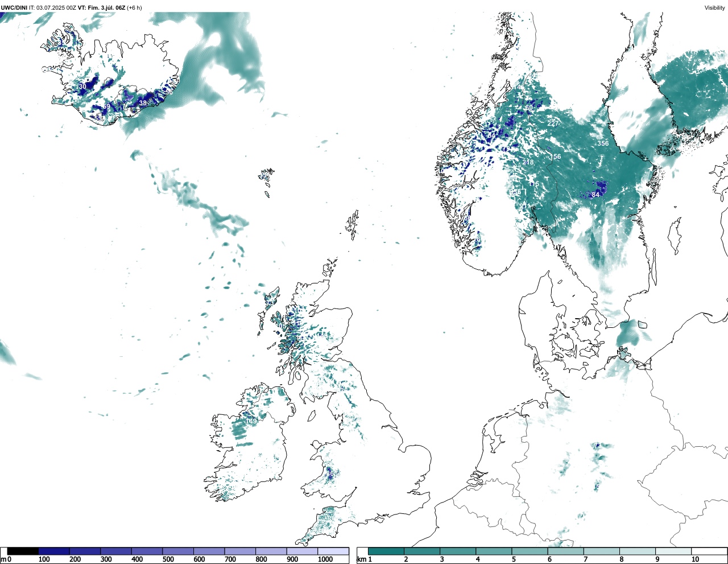Select the 5–6 km legend color band
The width and height of the screenshot is (728, 564).
click(x=530, y=551)
